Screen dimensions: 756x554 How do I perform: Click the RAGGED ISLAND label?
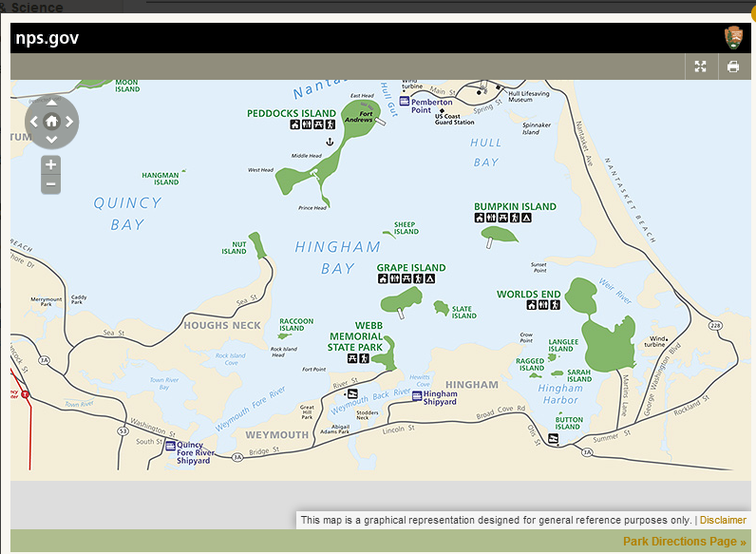(x=530, y=364)
